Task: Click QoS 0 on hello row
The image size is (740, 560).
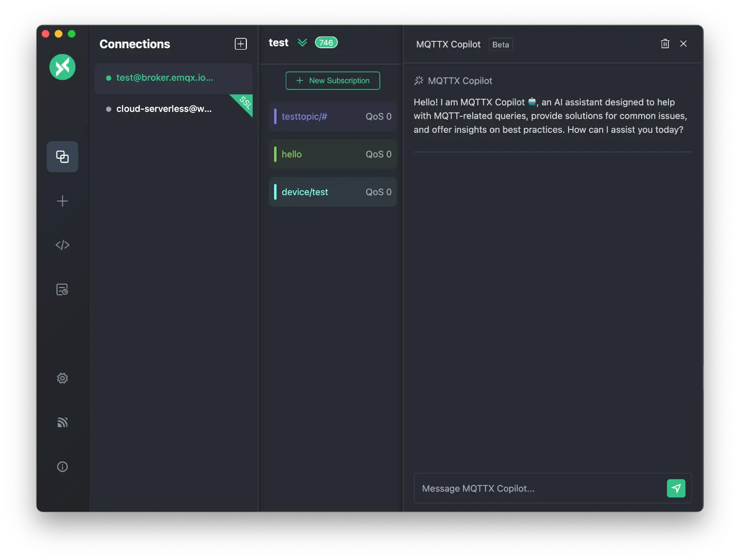Action: (x=378, y=154)
